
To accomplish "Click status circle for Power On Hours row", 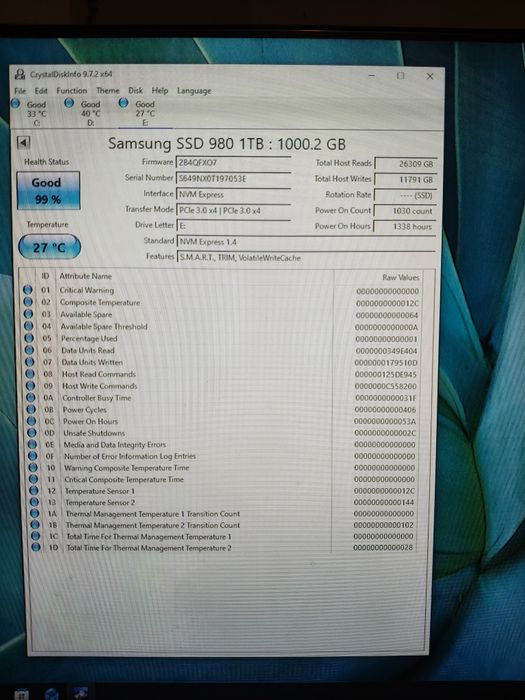I will coord(32,421).
